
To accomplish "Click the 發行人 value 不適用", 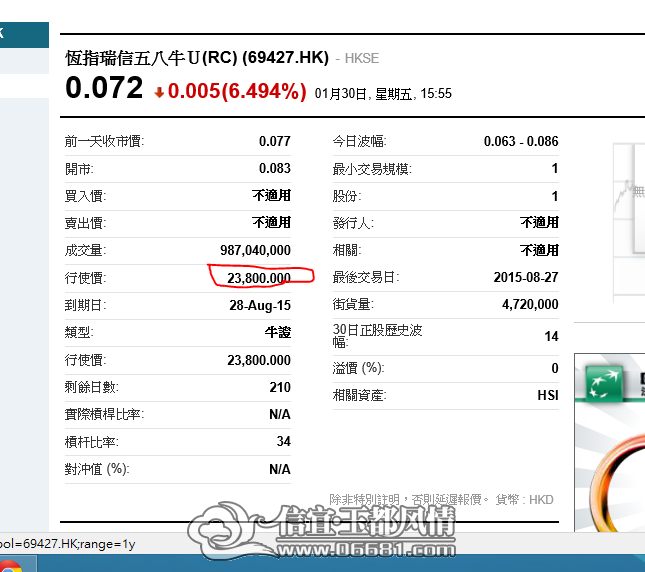I will tap(539, 223).
